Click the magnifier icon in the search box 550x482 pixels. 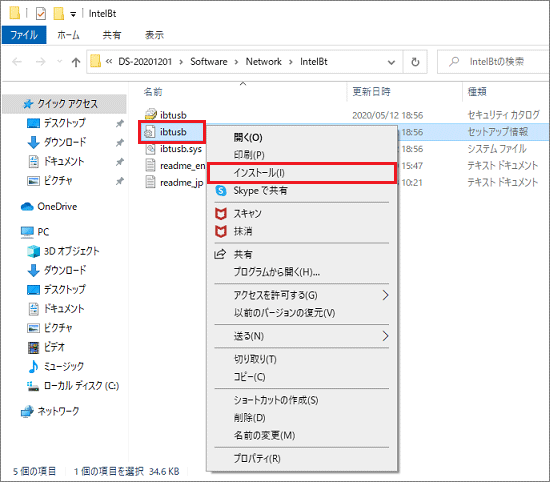point(454,62)
